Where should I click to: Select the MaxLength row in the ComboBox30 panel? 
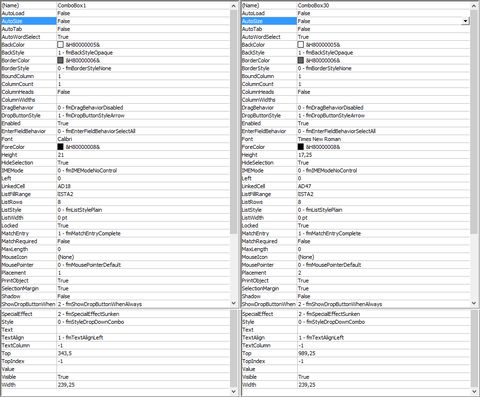(356, 249)
